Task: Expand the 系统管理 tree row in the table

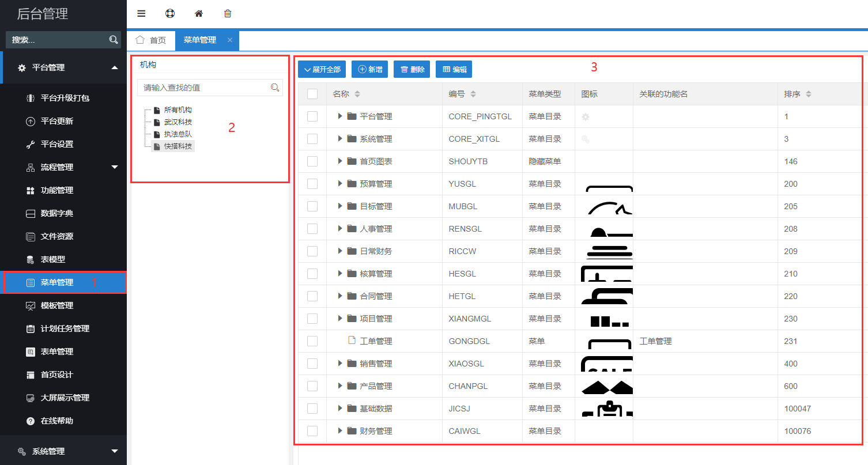Action: (x=340, y=139)
